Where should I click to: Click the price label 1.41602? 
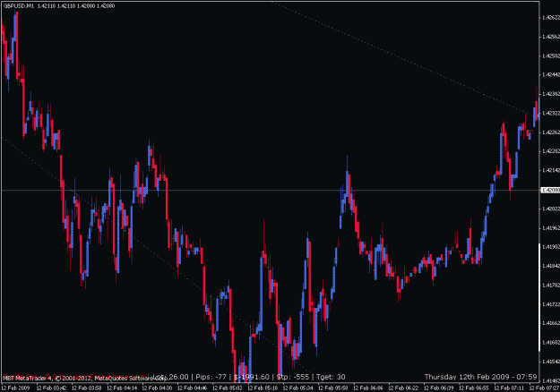[551, 343]
